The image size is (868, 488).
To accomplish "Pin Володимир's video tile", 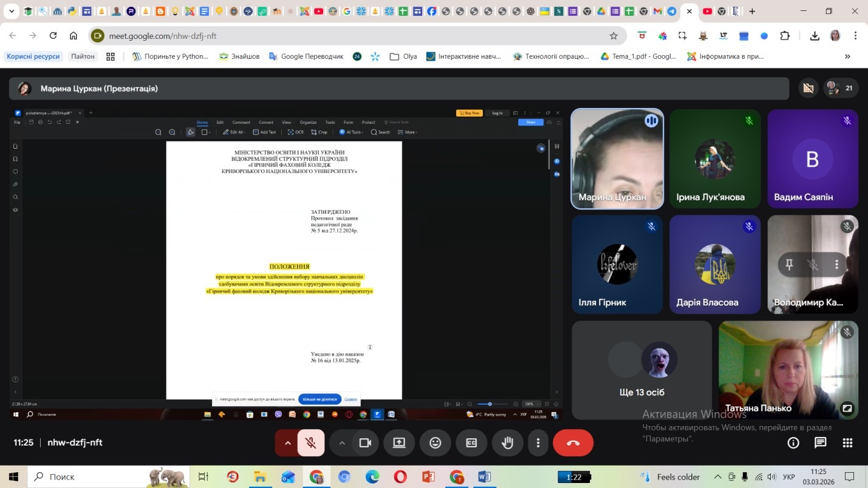I will pyautogui.click(x=789, y=265).
